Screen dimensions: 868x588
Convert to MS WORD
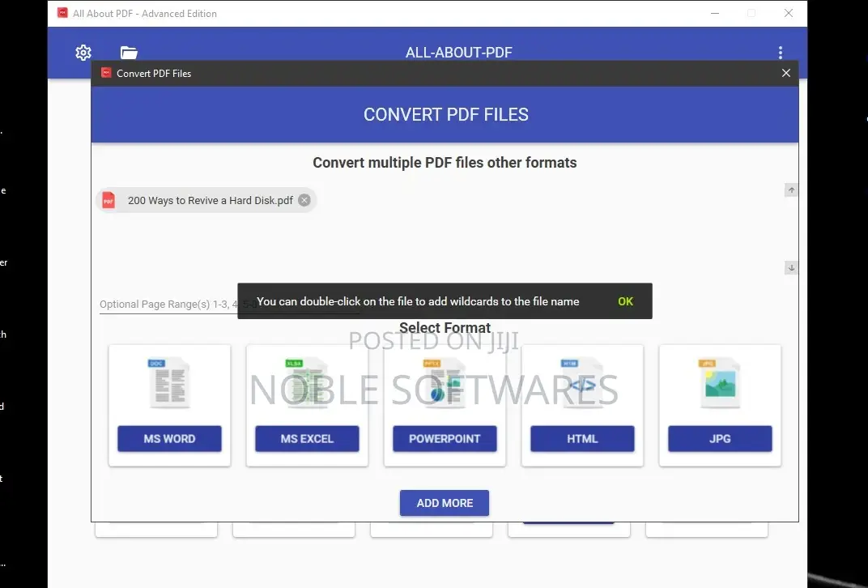pyautogui.click(x=169, y=438)
